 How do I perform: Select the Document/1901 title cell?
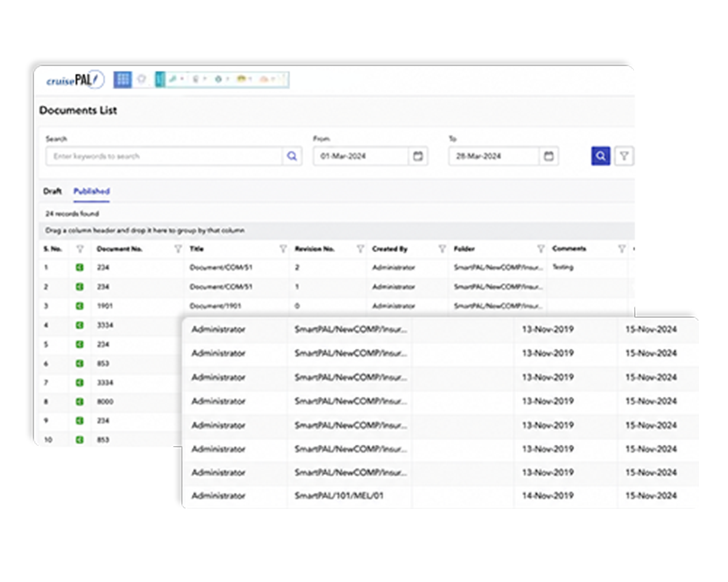215,306
